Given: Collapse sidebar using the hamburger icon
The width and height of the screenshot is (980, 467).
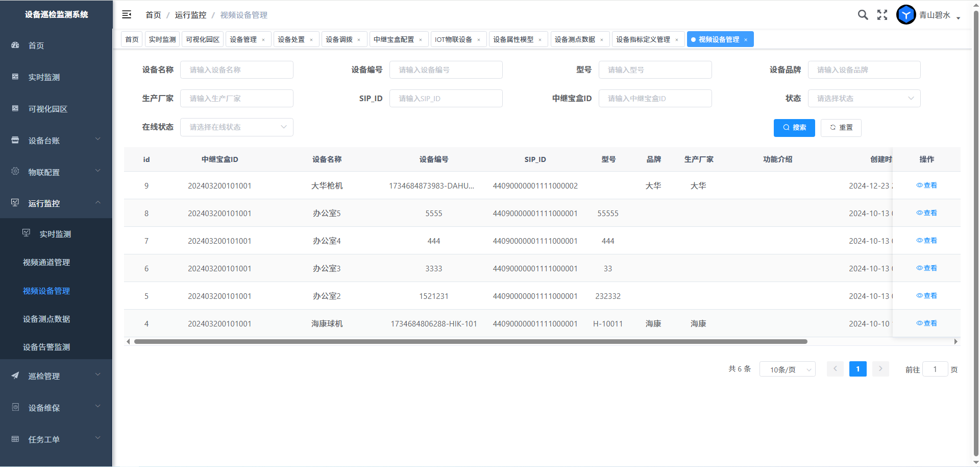Looking at the screenshot, I should click(x=127, y=15).
